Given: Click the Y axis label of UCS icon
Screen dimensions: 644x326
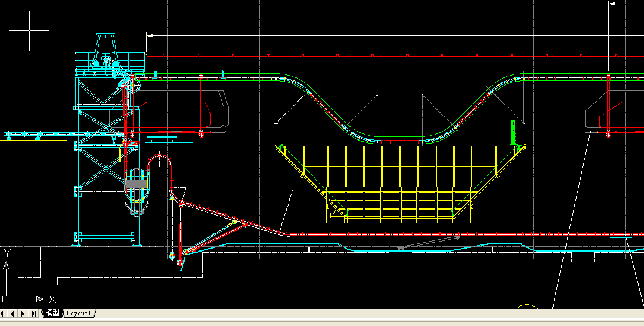Looking at the screenshot, I should tap(7, 253).
